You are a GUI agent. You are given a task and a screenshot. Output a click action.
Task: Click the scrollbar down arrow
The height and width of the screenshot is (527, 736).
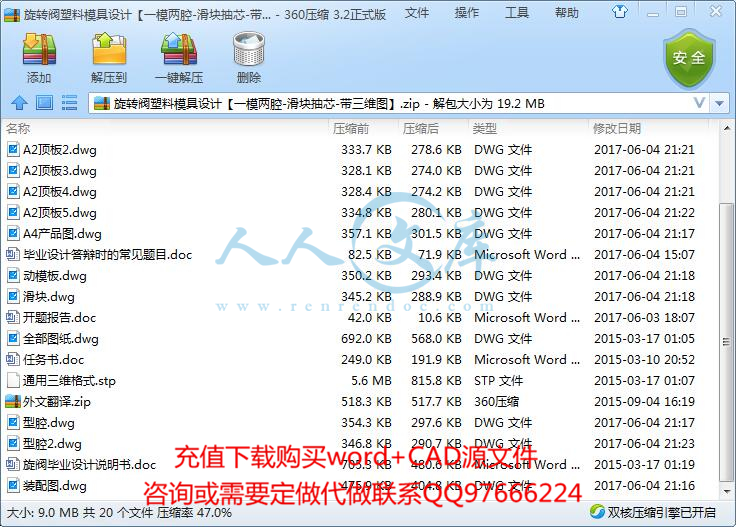(x=726, y=492)
